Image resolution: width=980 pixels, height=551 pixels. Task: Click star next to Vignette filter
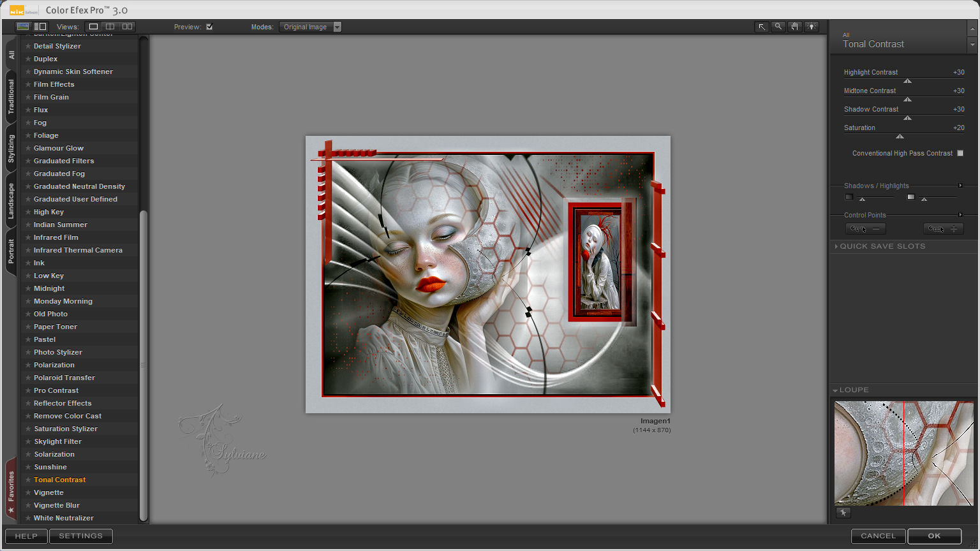(28, 492)
